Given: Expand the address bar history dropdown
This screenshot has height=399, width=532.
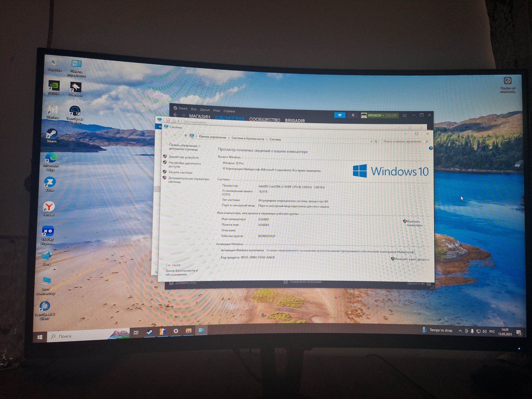Looking at the screenshot, I should (x=371, y=142).
